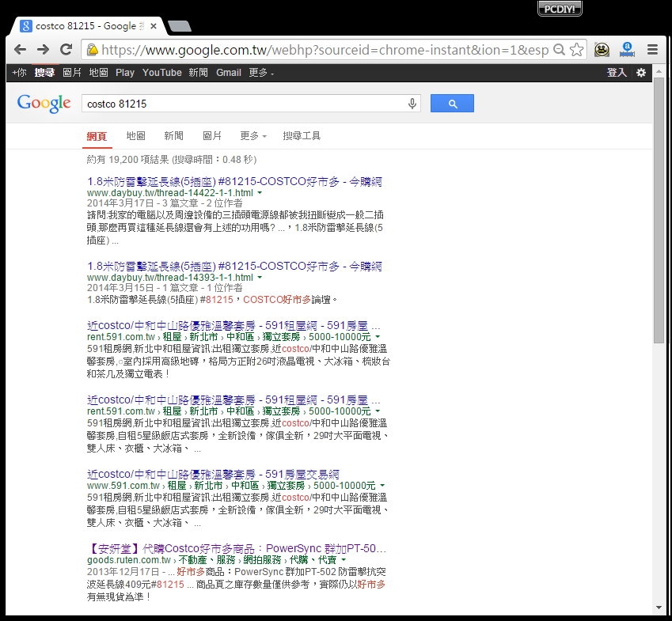Click result count text '約有 19,200 項結果'
This screenshot has height=621, width=672.
pyautogui.click(x=127, y=160)
